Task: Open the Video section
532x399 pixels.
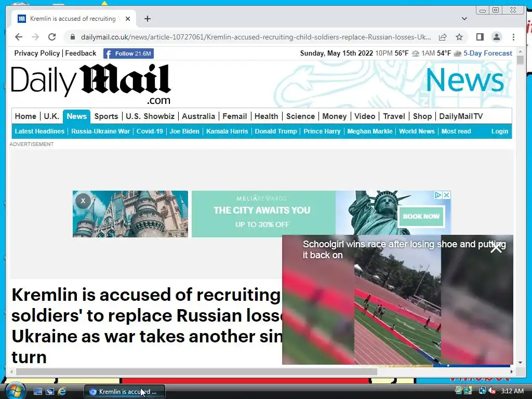Action: tap(365, 116)
